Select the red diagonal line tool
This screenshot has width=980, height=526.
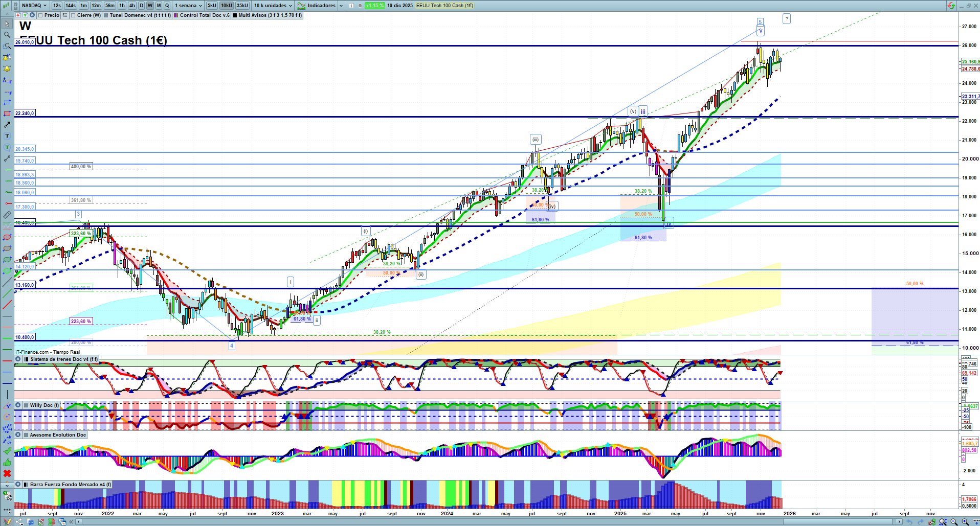[x=7, y=305]
